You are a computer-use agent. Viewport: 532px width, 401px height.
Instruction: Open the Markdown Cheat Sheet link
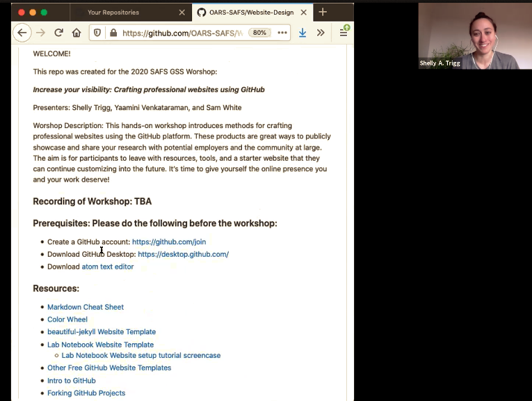point(86,307)
